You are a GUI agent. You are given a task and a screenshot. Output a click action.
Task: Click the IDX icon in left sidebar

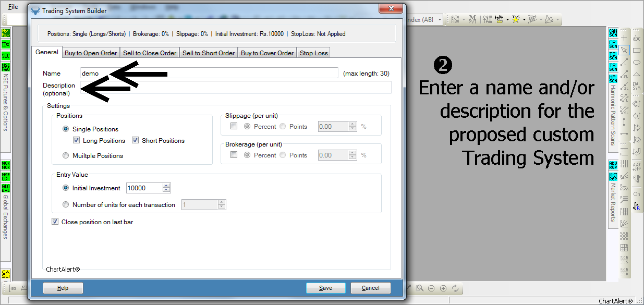point(6,44)
